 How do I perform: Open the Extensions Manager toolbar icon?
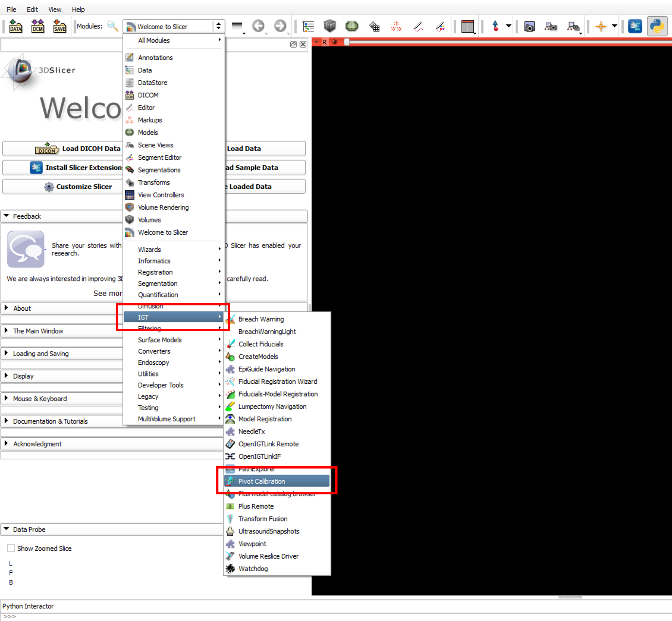(635, 26)
